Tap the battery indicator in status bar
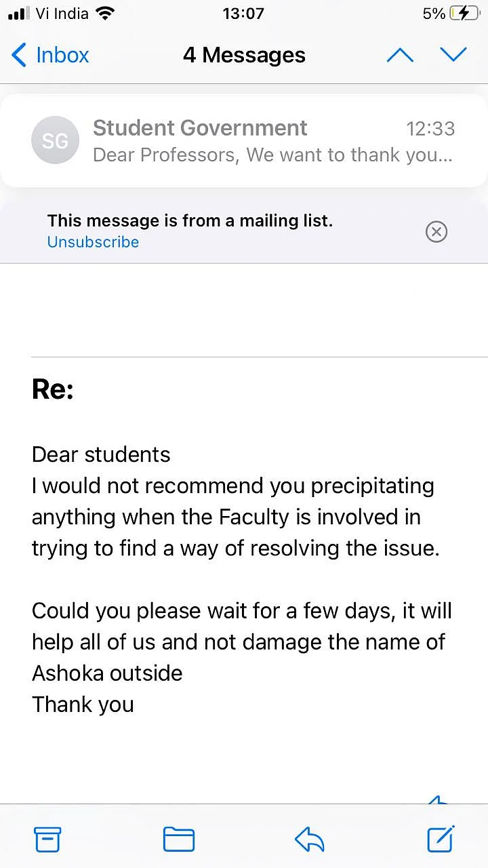This screenshot has width=488, height=868. 464,14
